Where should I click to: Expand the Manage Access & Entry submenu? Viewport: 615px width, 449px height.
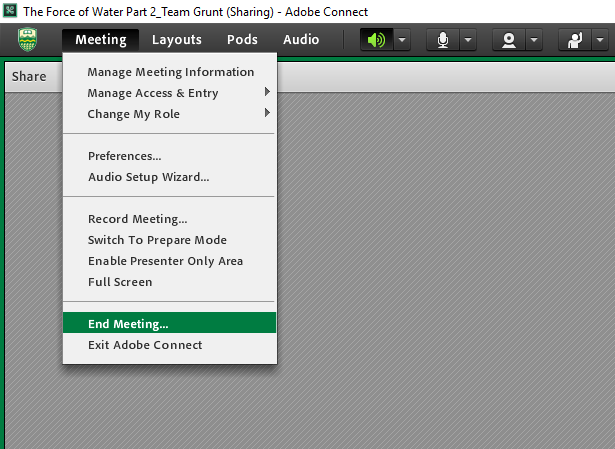(x=169, y=93)
